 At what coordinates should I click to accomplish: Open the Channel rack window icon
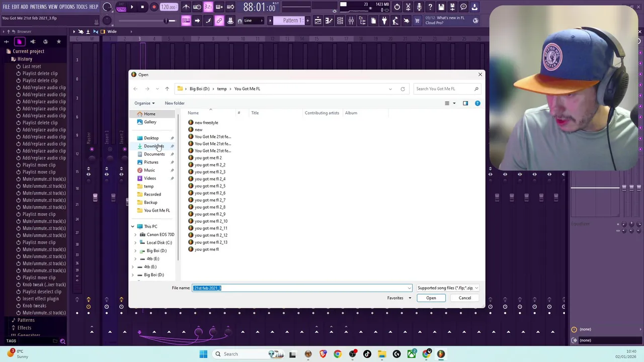point(340,21)
